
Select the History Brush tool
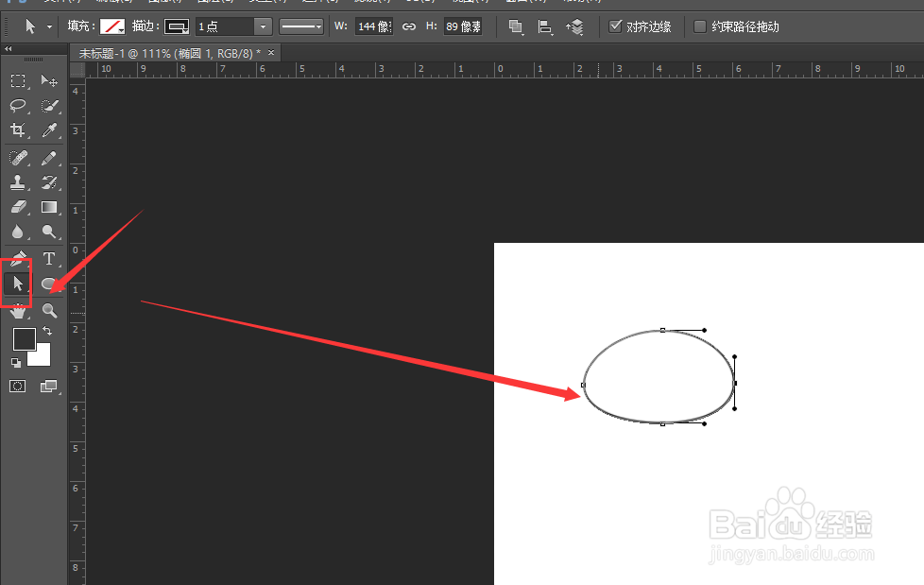pos(49,182)
